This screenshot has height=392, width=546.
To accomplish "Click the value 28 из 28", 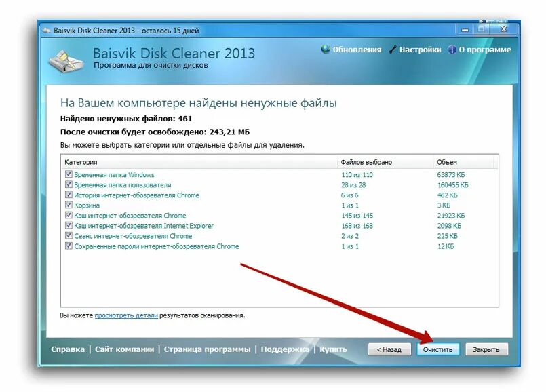I will coord(353,185).
